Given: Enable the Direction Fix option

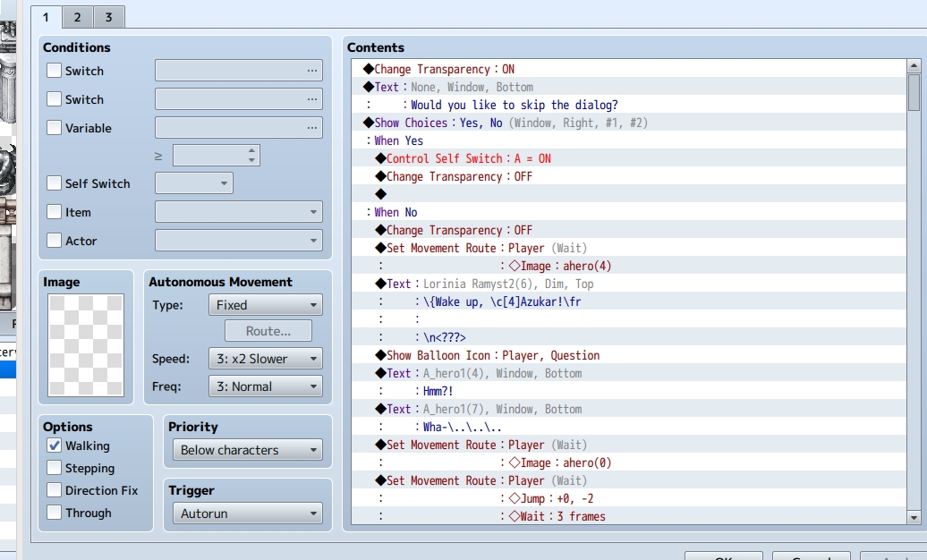Looking at the screenshot, I should click(x=54, y=490).
